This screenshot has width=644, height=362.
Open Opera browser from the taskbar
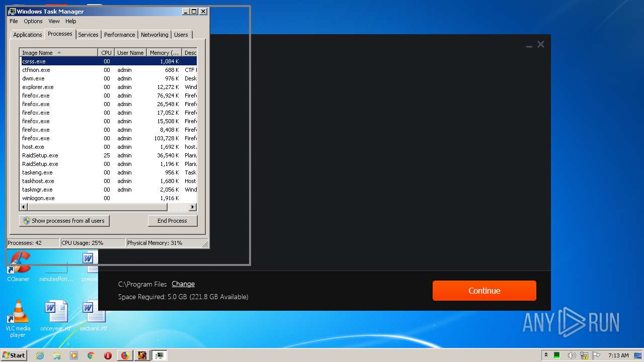[x=108, y=355]
